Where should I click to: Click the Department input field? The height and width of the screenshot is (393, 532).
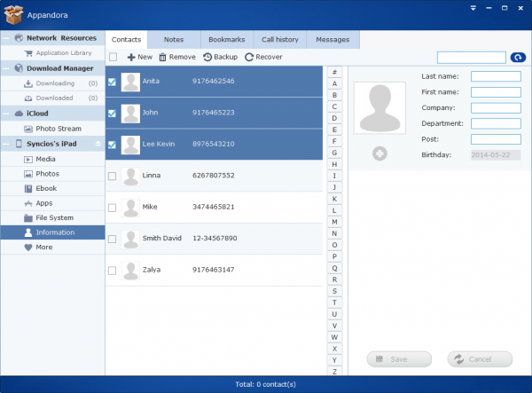pyautogui.click(x=496, y=123)
